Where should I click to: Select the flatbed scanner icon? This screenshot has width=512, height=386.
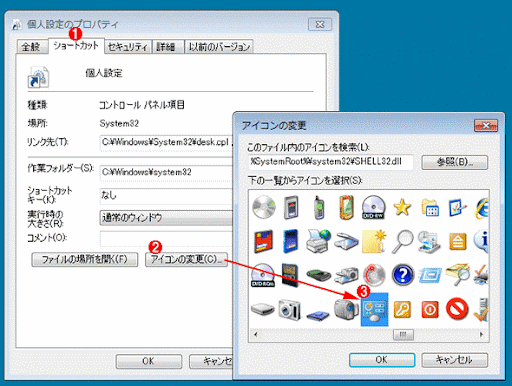[x=346, y=241]
